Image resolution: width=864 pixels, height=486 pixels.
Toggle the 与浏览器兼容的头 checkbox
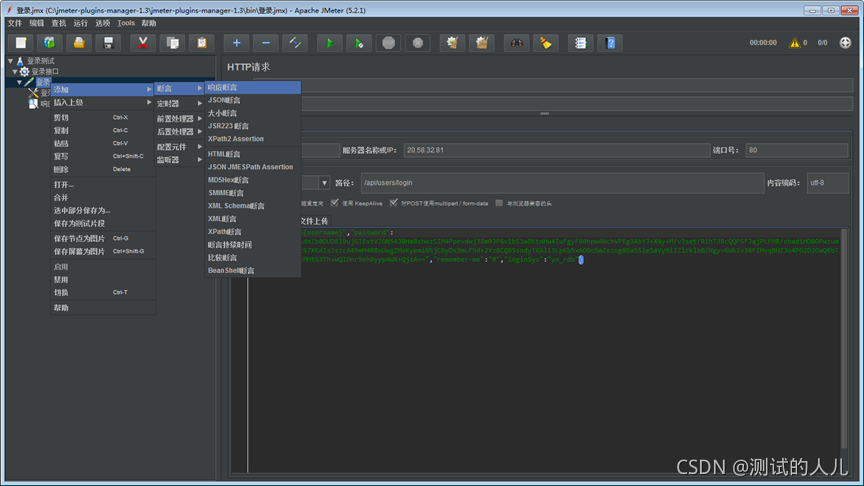point(499,203)
